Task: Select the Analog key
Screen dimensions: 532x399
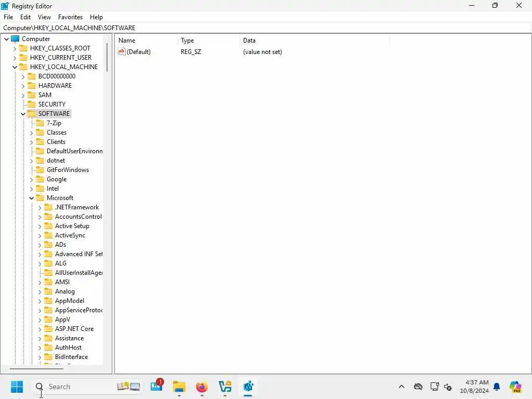Action: [65, 291]
